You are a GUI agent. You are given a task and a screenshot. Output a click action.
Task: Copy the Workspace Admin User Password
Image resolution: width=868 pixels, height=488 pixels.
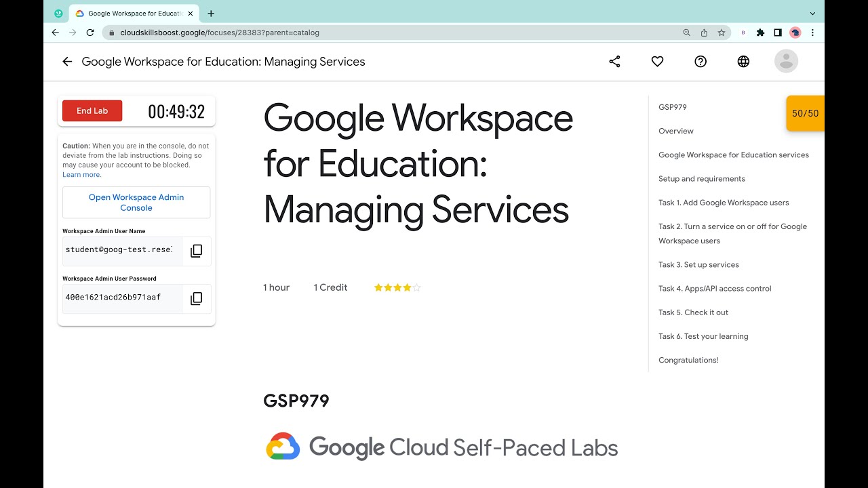tap(197, 298)
